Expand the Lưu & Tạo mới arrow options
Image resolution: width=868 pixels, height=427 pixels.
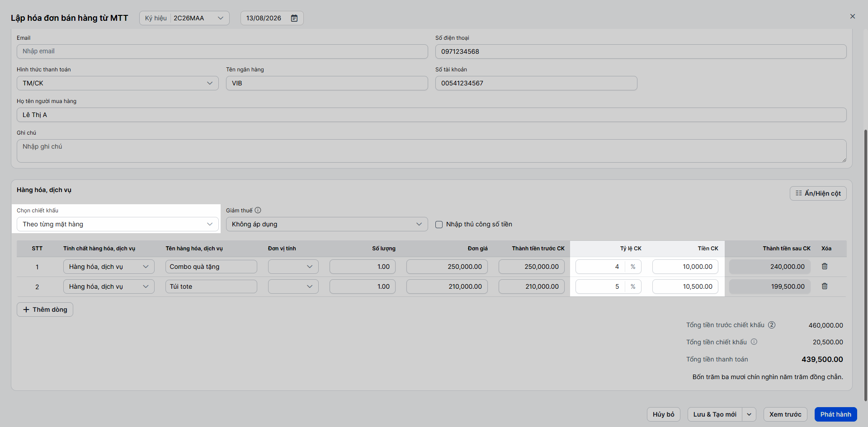(749, 414)
